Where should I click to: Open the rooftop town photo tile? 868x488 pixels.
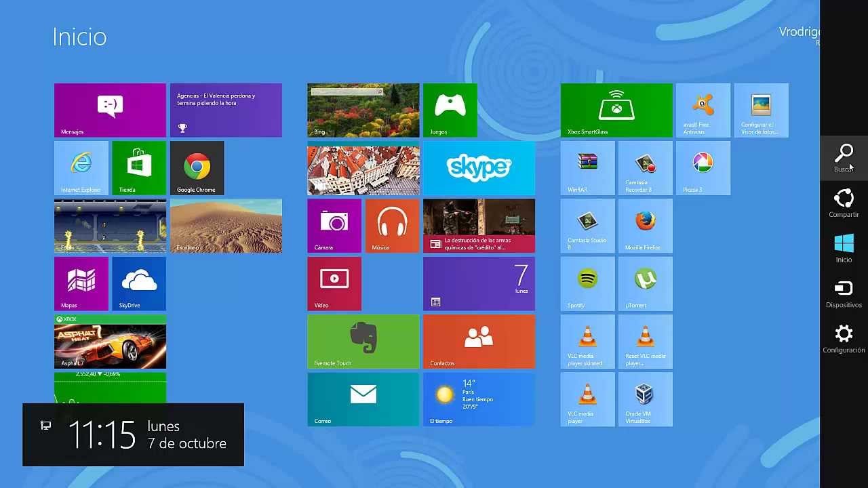[363, 168]
